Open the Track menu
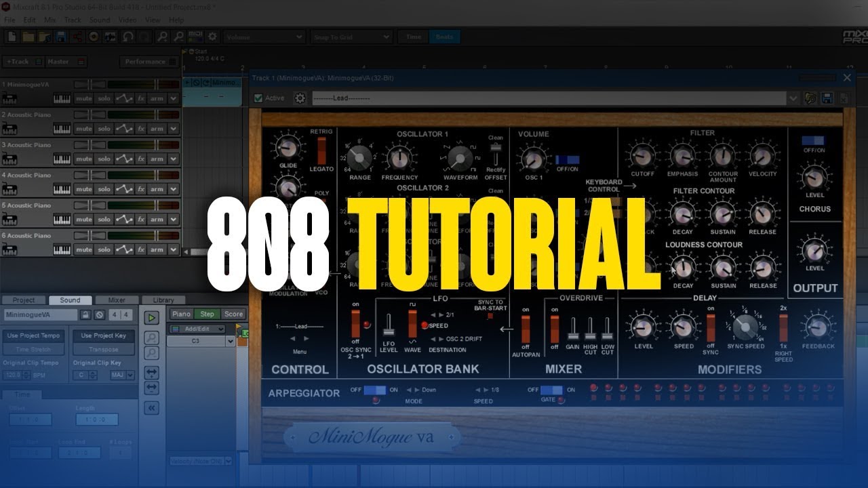 [x=73, y=20]
